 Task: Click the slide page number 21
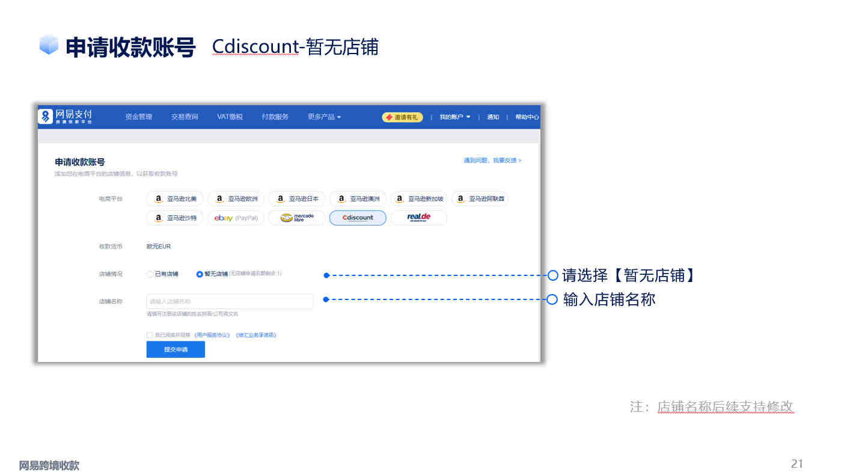click(x=797, y=464)
